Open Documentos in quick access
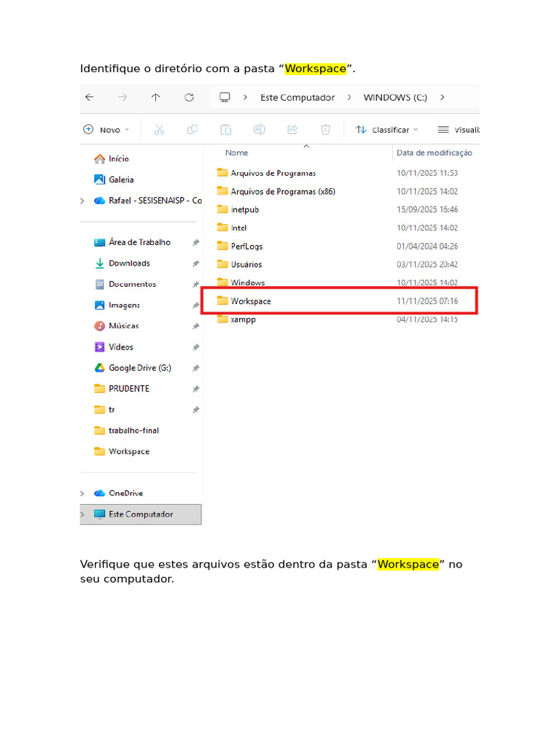560x747 pixels. coord(125,285)
